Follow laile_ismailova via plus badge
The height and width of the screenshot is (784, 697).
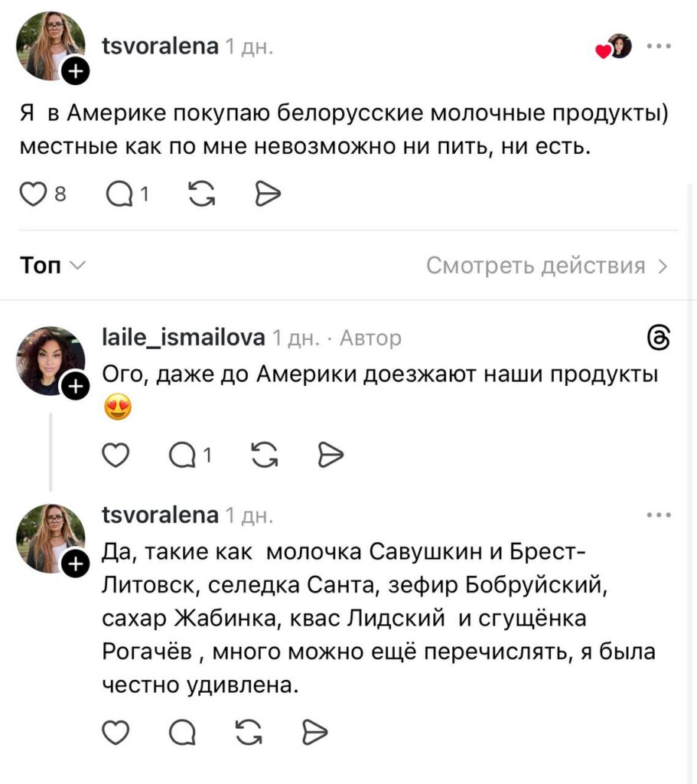click(x=75, y=389)
